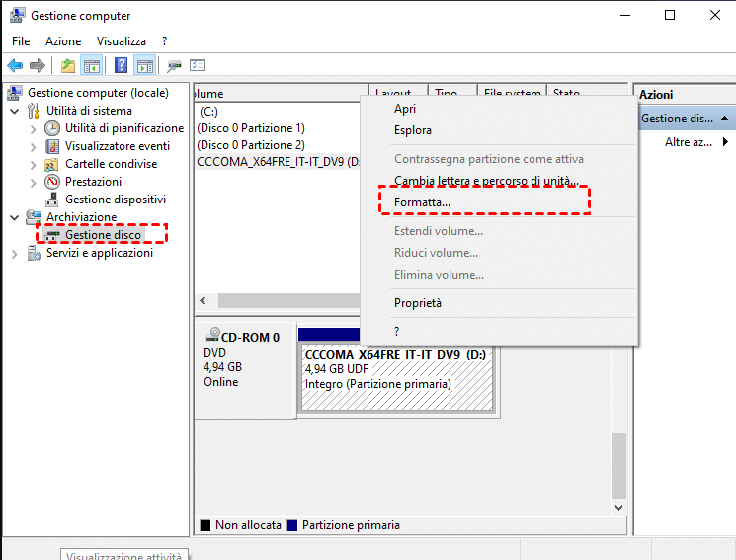The width and height of the screenshot is (736, 560).
Task: Select the CCCOMA_X64FRE_IT-IT_DV9 (D:) partition block
Action: coord(397,378)
